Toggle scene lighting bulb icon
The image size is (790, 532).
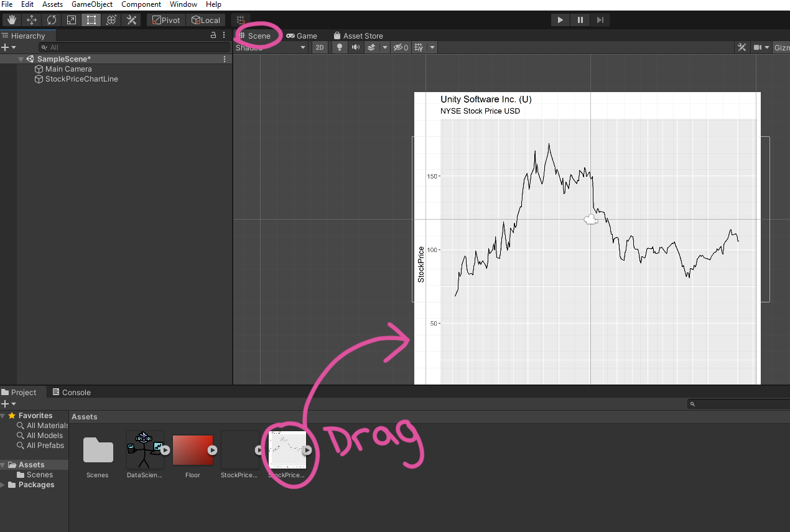(339, 47)
